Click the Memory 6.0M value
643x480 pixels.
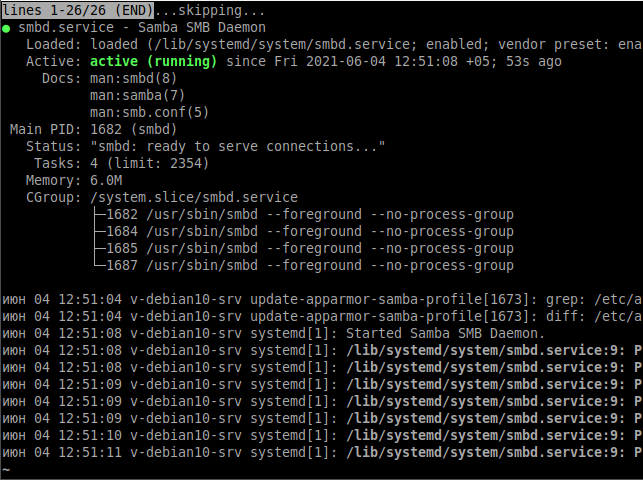click(x=106, y=180)
